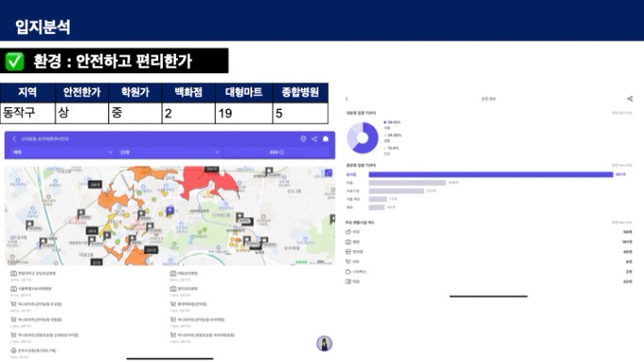Image resolution: width=644 pixels, height=362 pixels.
Task: Click the long purple top bar in chart
Action: point(491,175)
